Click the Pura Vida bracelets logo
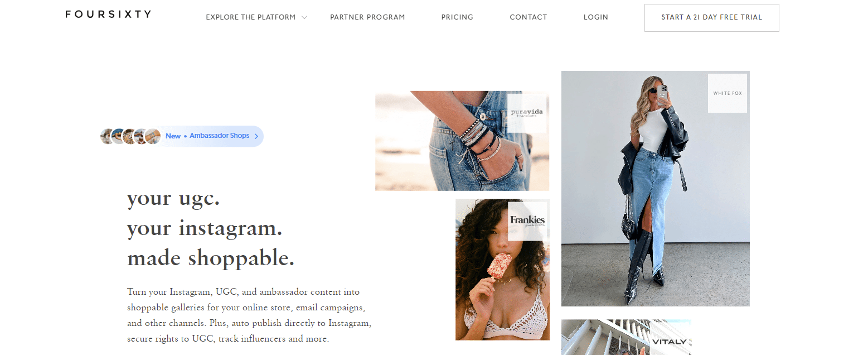The height and width of the screenshot is (355, 868). coord(527,113)
